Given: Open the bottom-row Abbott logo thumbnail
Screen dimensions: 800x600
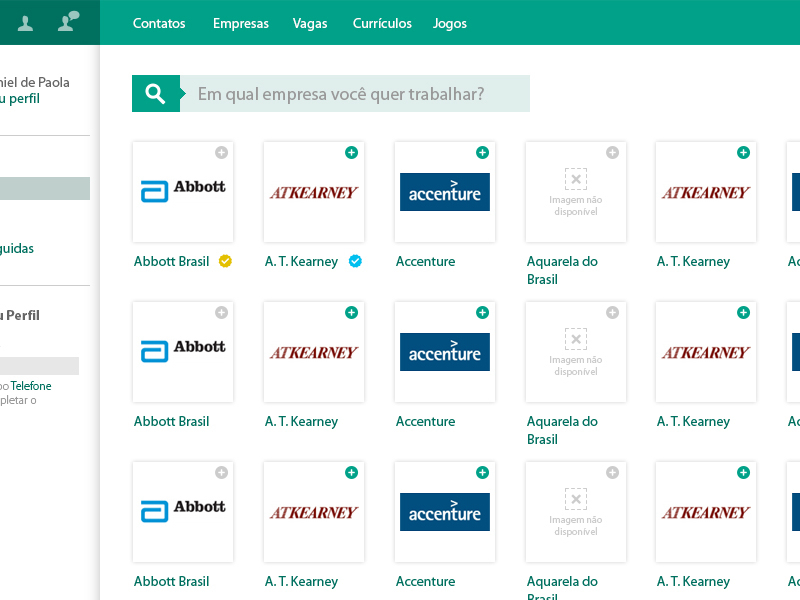Looking at the screenshot, I should click(x=183, y=512).
